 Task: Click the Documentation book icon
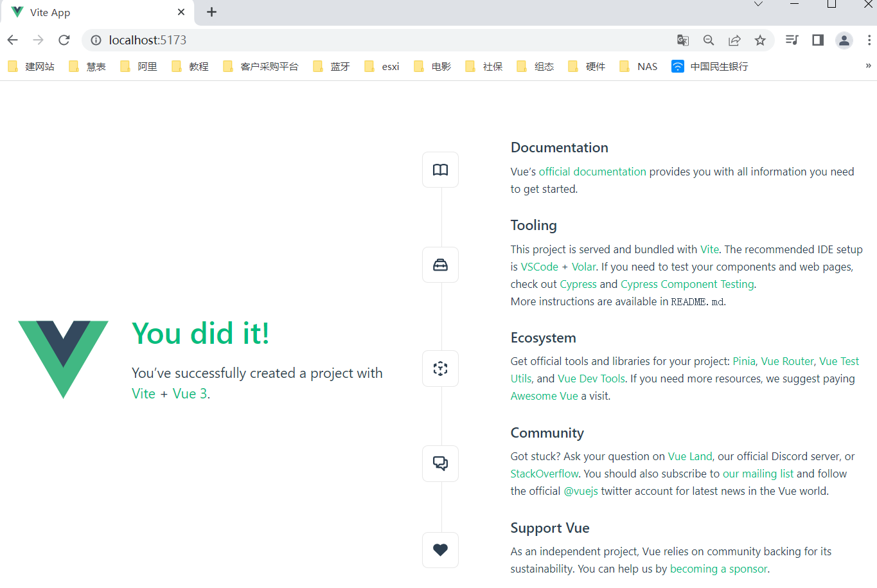[440, 170]
